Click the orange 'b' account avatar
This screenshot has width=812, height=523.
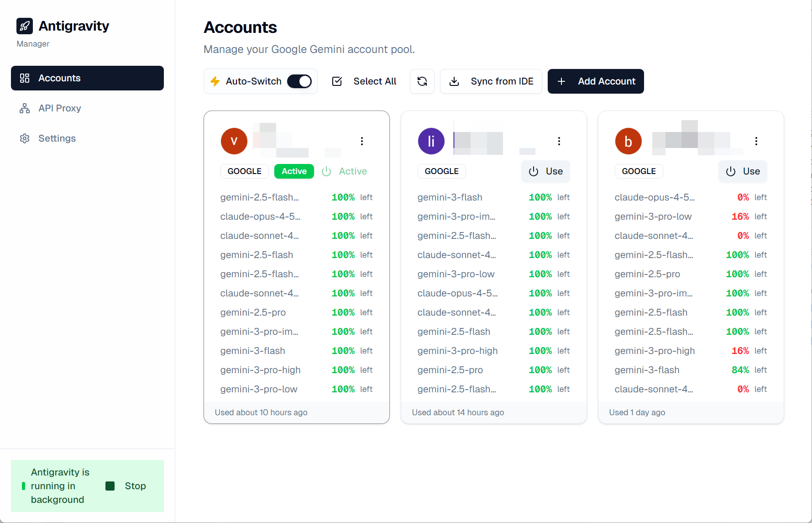(x=628, y=141)
